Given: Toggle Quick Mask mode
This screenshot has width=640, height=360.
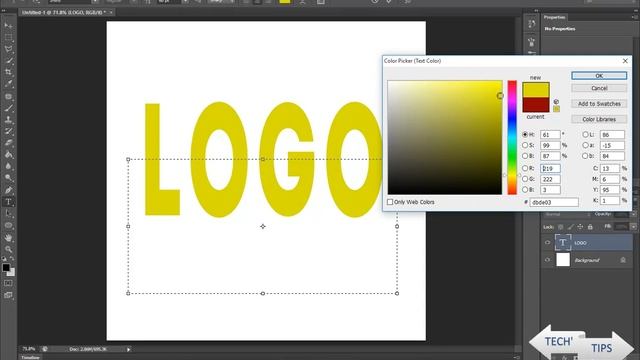Looking at the screenshot, I should pos(8,283).
